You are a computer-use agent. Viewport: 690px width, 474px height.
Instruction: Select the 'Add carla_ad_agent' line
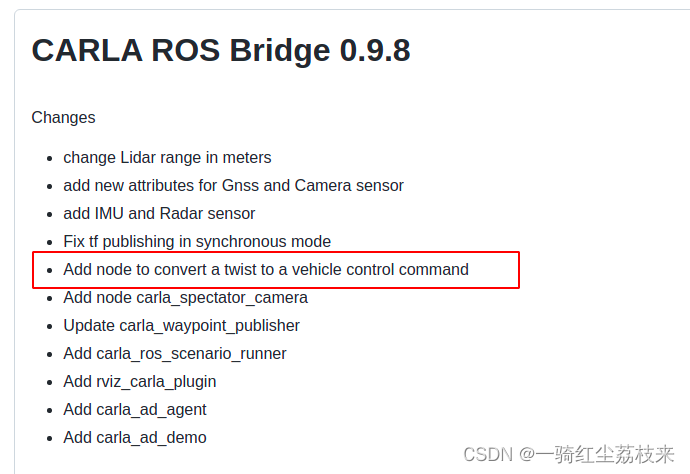tap(135, 409)
